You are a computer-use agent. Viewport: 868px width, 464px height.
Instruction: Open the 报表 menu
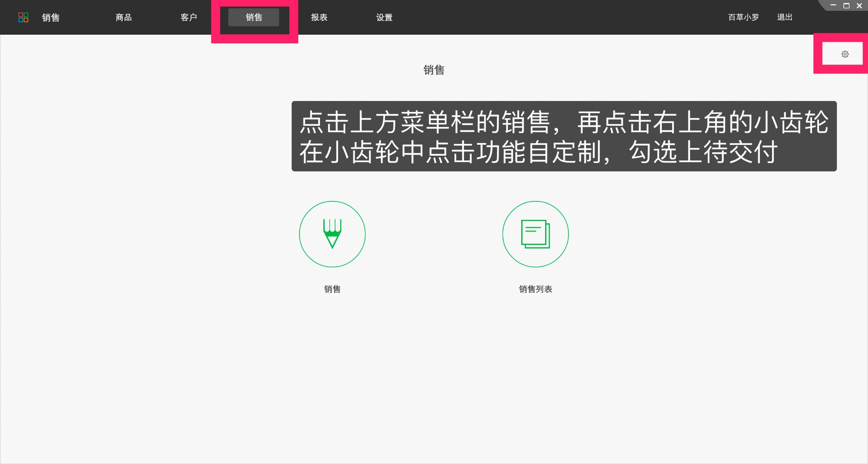[319, 17]
